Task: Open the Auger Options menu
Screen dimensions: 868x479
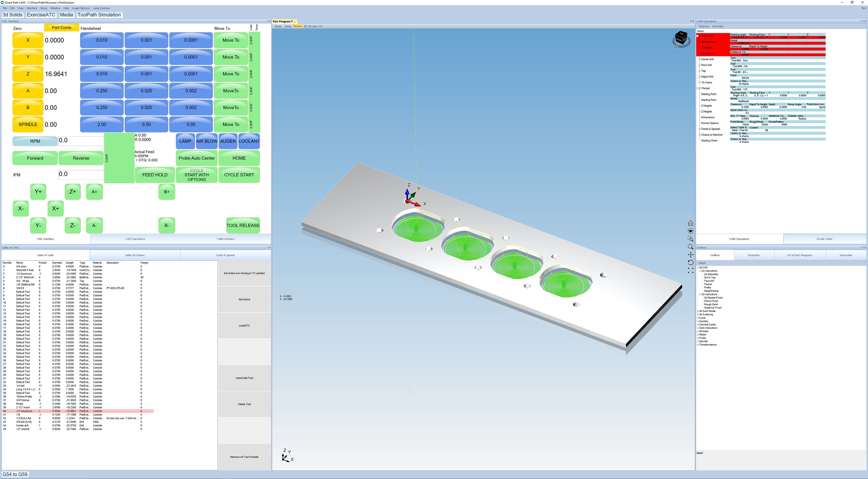Action: coord(81,8)
